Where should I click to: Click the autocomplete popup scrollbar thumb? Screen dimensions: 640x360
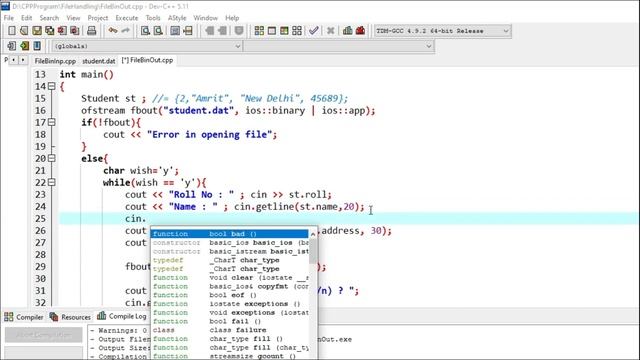(x=313, y=251)
